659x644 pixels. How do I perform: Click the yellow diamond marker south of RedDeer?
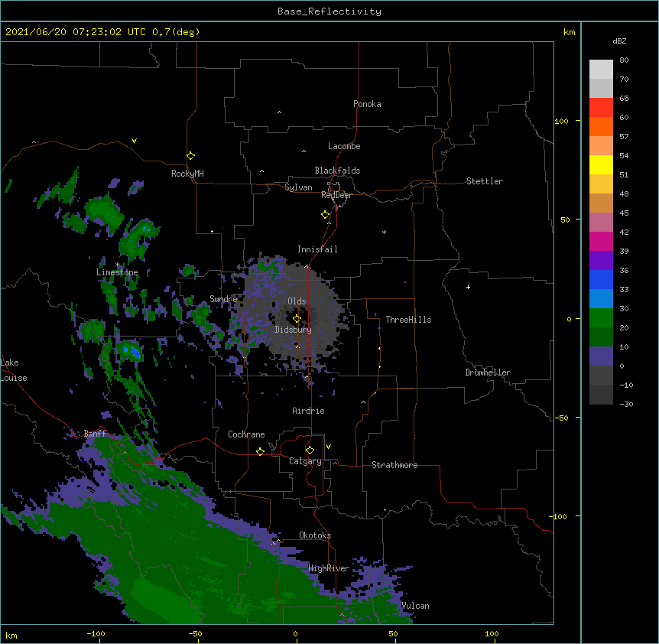(x=325, y=214)
